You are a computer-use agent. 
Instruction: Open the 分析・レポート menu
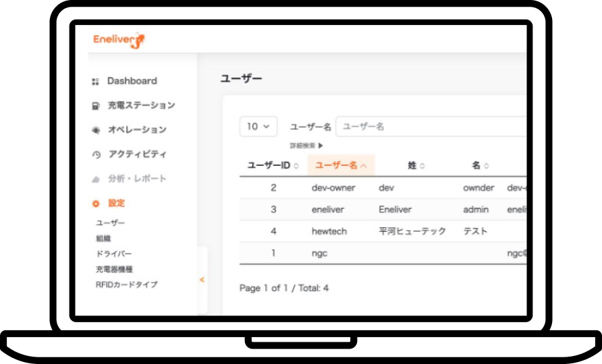pos(137,179)
